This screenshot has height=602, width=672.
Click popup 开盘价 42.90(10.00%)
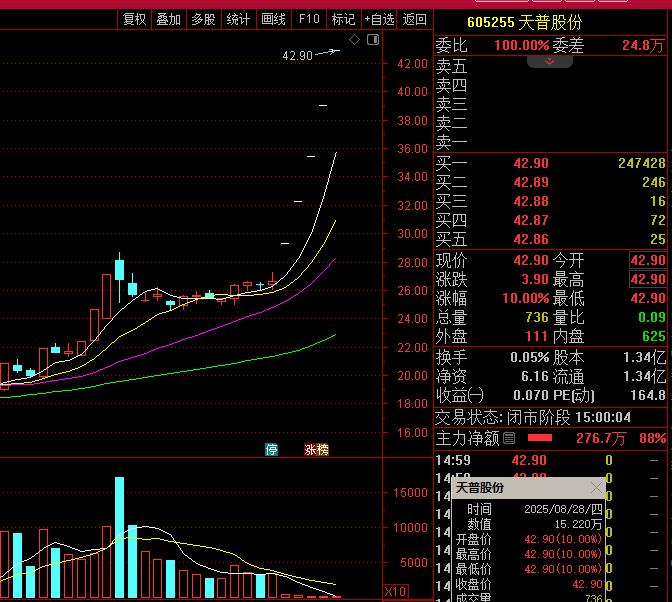(563, 539)
